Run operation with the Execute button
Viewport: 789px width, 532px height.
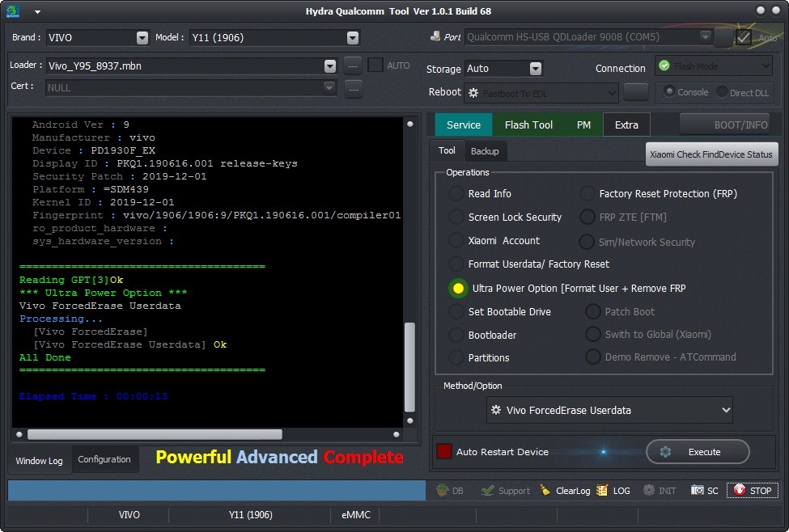pos(698,451)
